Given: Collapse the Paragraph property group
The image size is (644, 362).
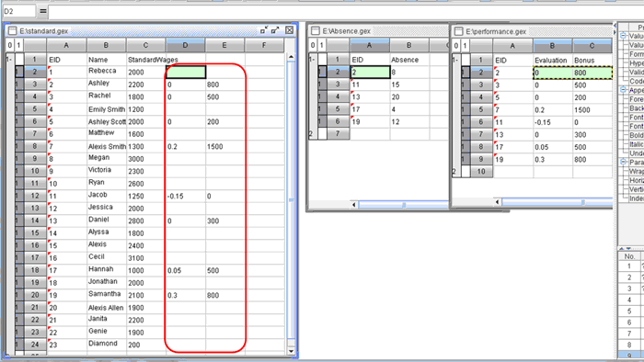Looking at the screenshot, I should coord(623,162).
